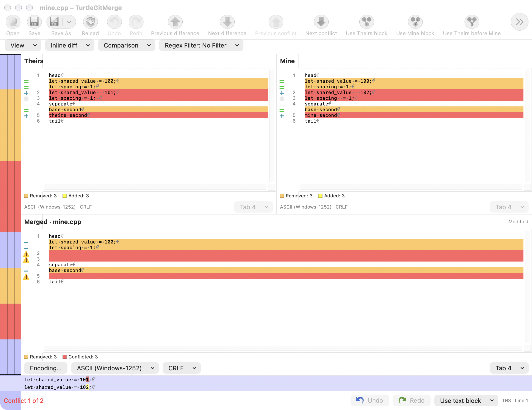
Task: Open Theirs pane Tab 4 dropdown
Action: click(x=253, y=207)
